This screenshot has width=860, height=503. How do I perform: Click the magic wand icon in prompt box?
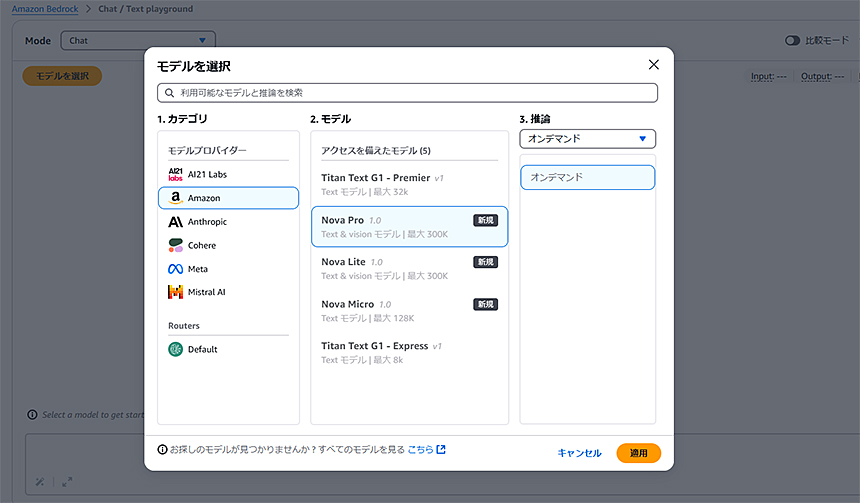[40, 482]
